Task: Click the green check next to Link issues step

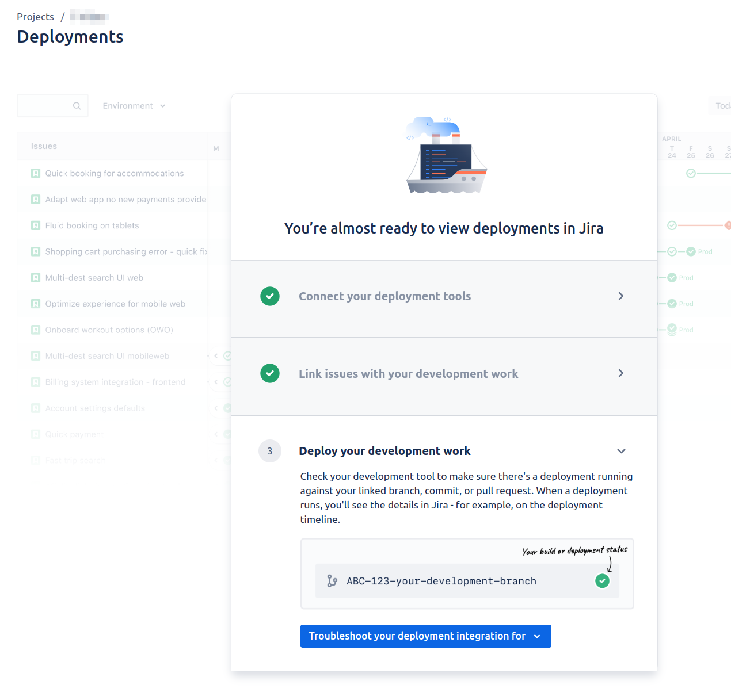Action: pyautogui.click(x=270, y=373)
